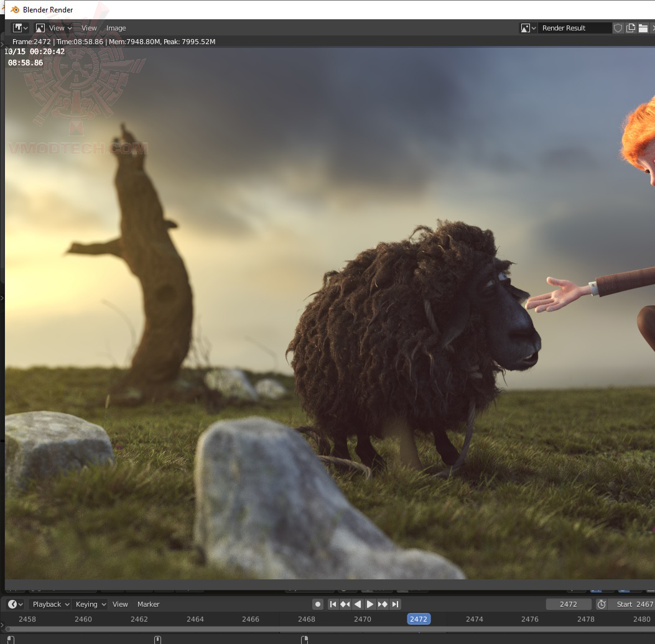
Task: Click the open image folder icon
Action: tap(643, 28)
